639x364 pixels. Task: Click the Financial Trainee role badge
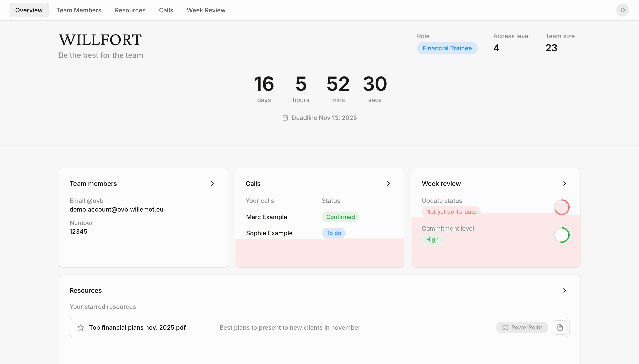click(447, 48)
